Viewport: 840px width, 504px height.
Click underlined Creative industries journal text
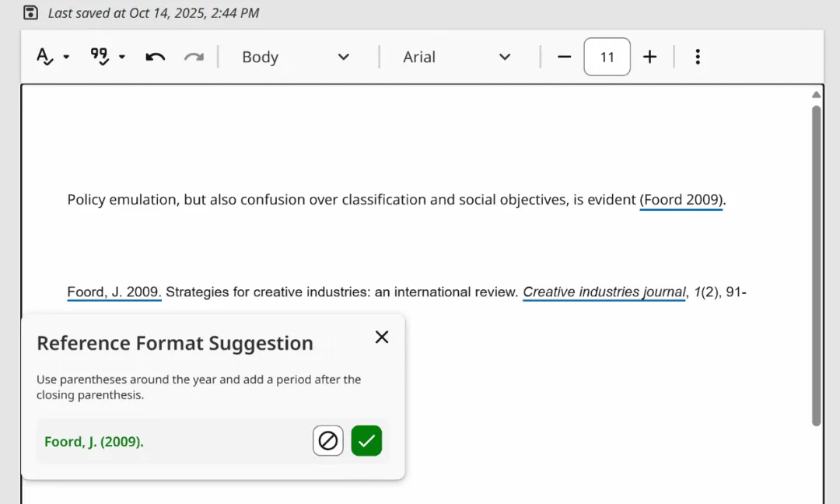(x=604, y=292)
